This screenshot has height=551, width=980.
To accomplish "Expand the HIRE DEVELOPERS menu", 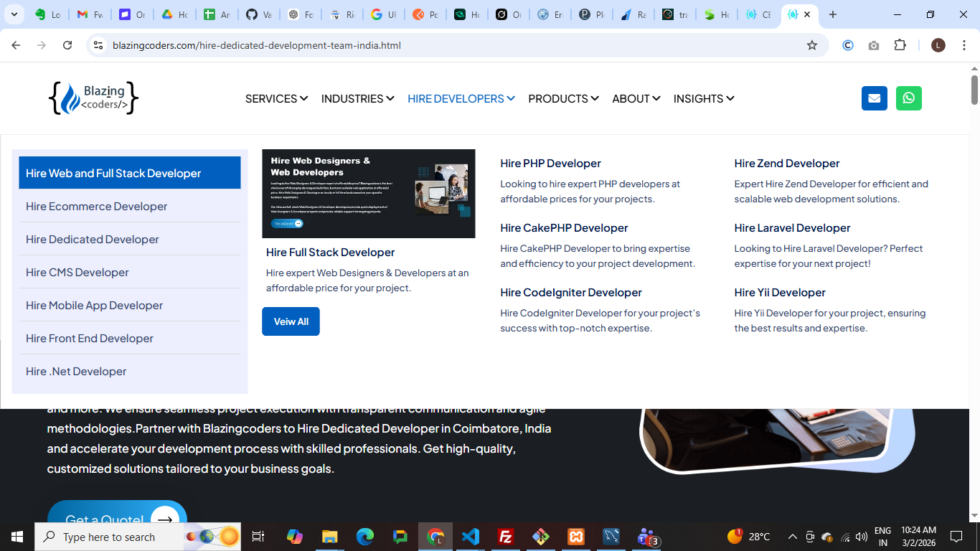I will (x=461, y=98).
